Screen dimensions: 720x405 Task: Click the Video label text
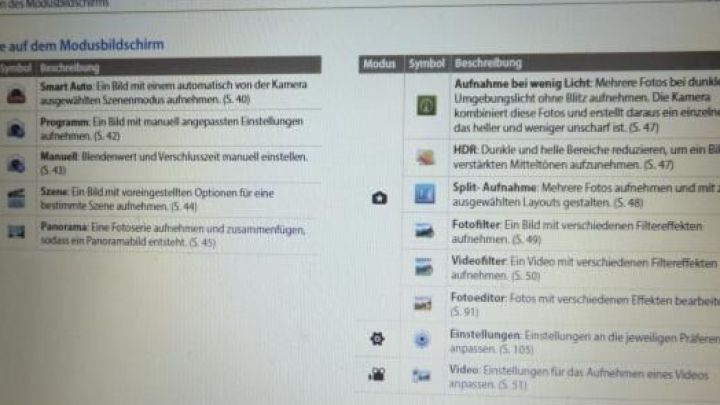coord(464,370)
